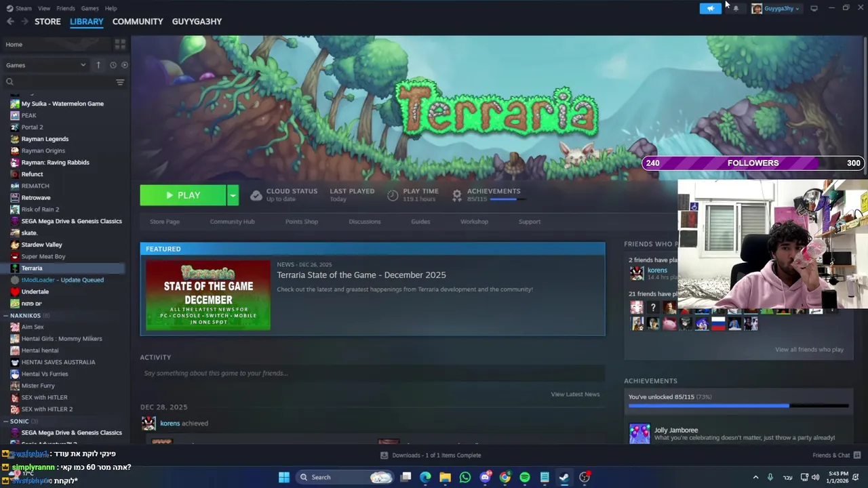Viewport: 868px width, 488px height.
Task: Open the State of the Game thumbnail
Action: [x=208, y=296]
